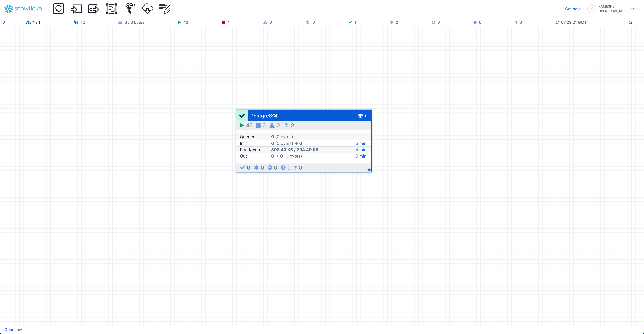Click the Snowflake logo

(x=24, y=9)
